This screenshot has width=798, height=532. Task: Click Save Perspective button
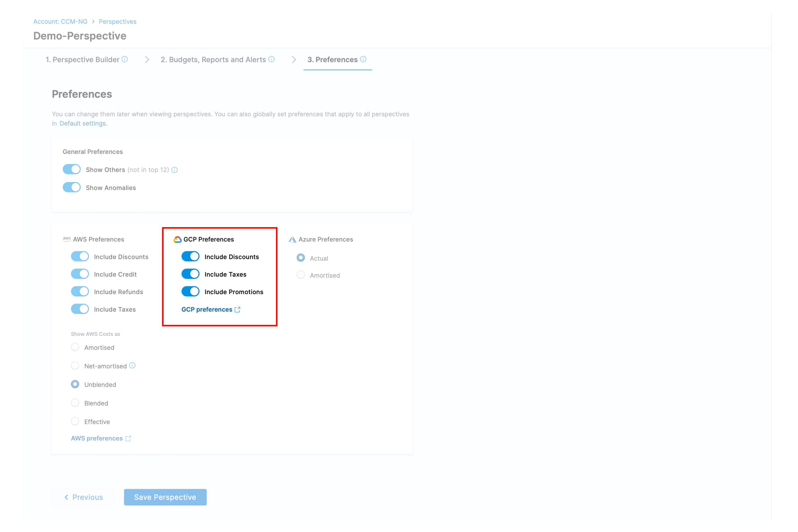click(x=165, y=497)
